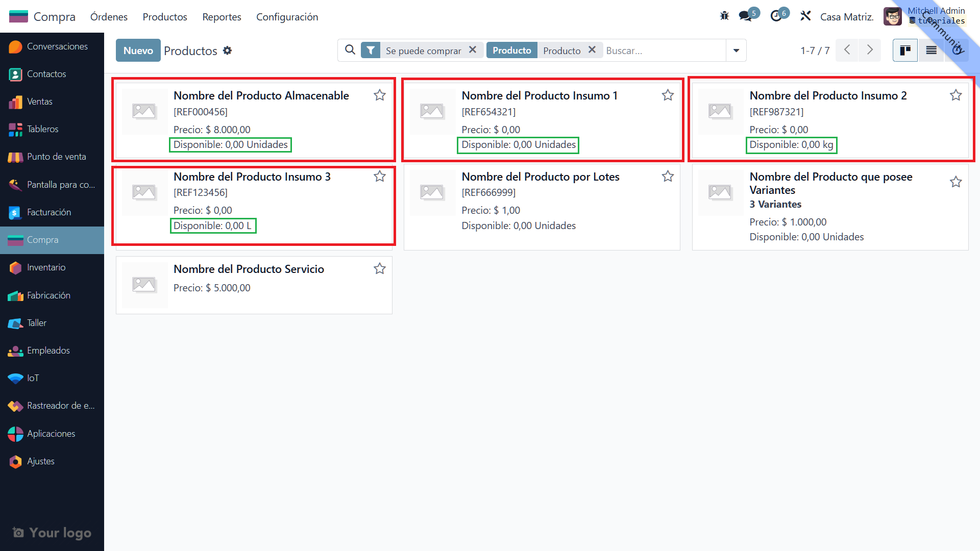Screen dimensions: 980x551
Task: Open the Órdenes menu
Action: (x=109, y=17)
